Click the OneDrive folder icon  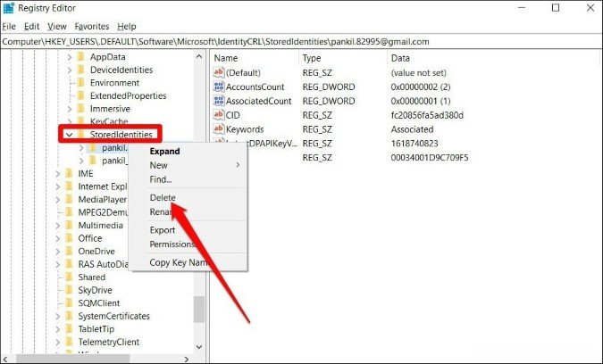tap(69, 251)
